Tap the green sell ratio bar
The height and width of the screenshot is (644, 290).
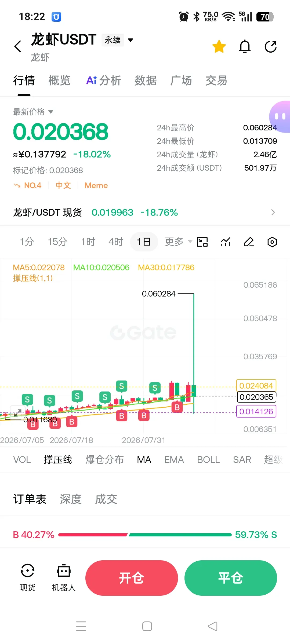coord(180,535)
